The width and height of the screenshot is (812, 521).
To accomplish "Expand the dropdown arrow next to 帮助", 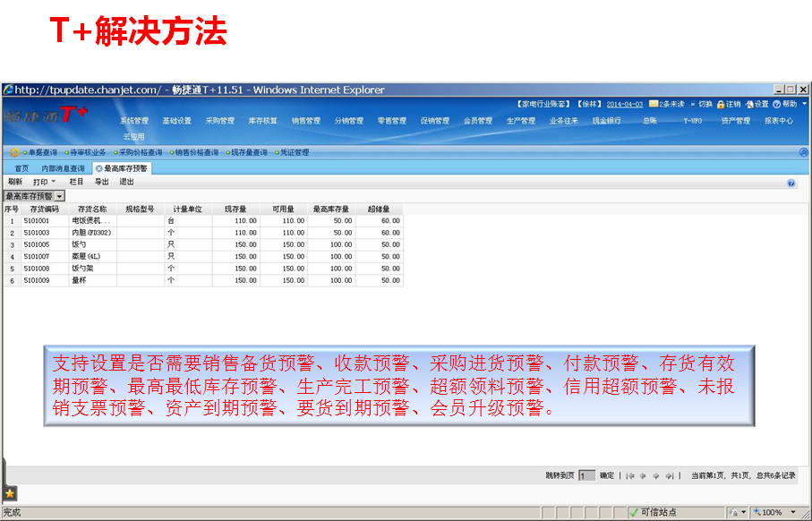I will click(x=804, y=104).
